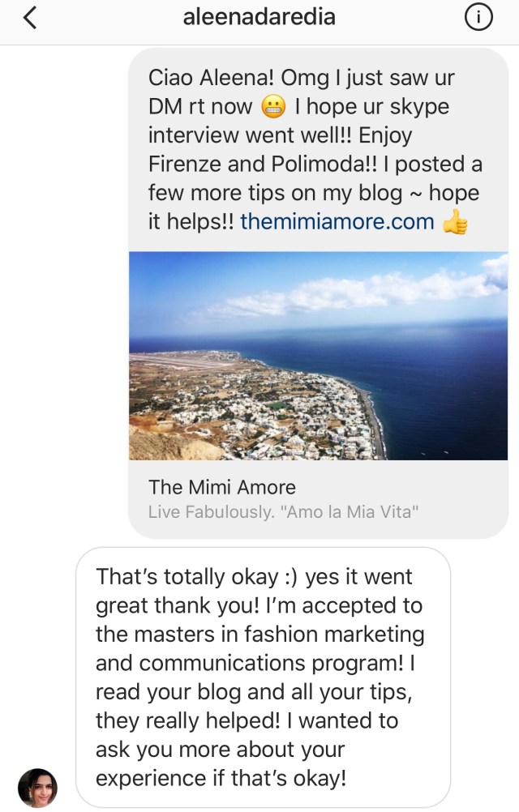Screen dimensions: 519x812
Task: Select the "That's totally okay" reply bubble
Action: point(262,677)
